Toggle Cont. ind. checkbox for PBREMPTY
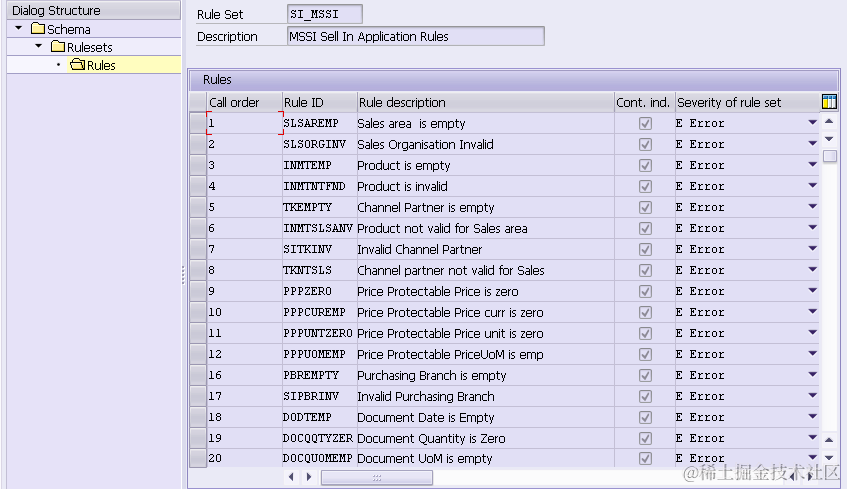Screen dimensions: 847x489 645,375
